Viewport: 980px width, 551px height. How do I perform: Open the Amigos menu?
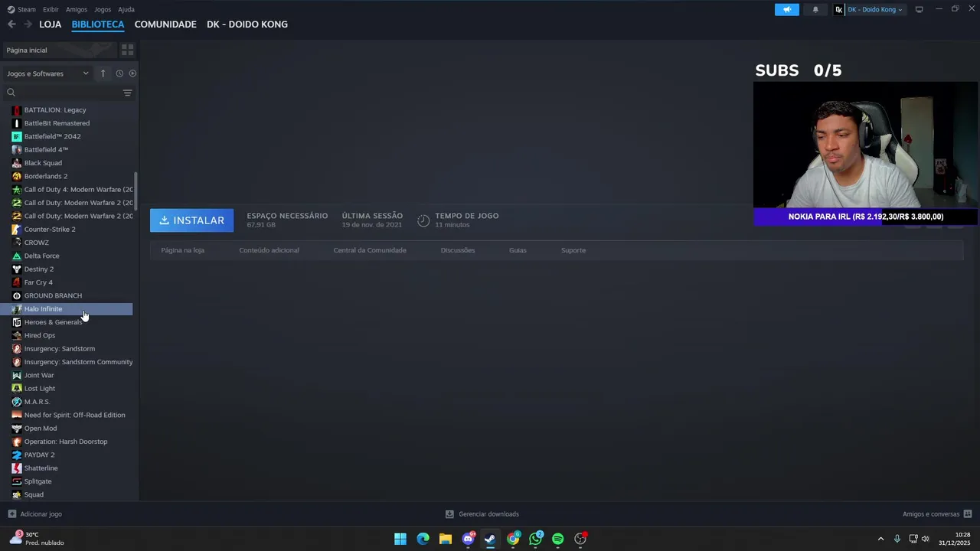[77, 9]
